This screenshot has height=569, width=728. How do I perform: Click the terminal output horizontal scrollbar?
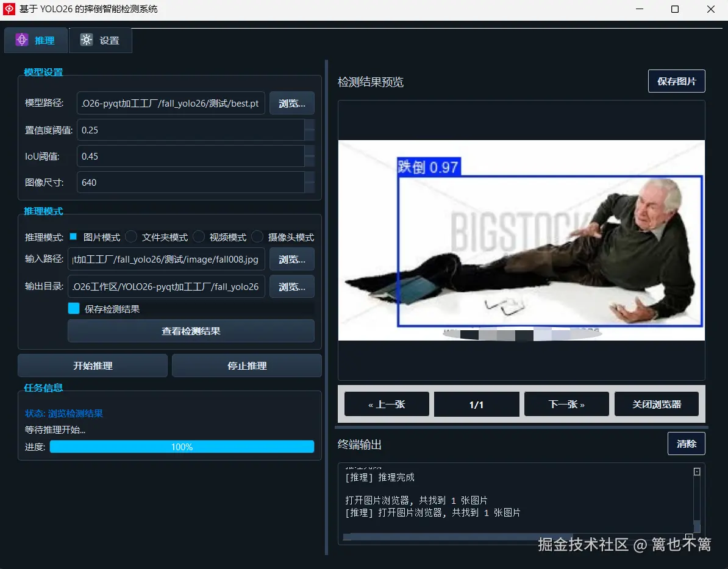(x=457, y=537)
